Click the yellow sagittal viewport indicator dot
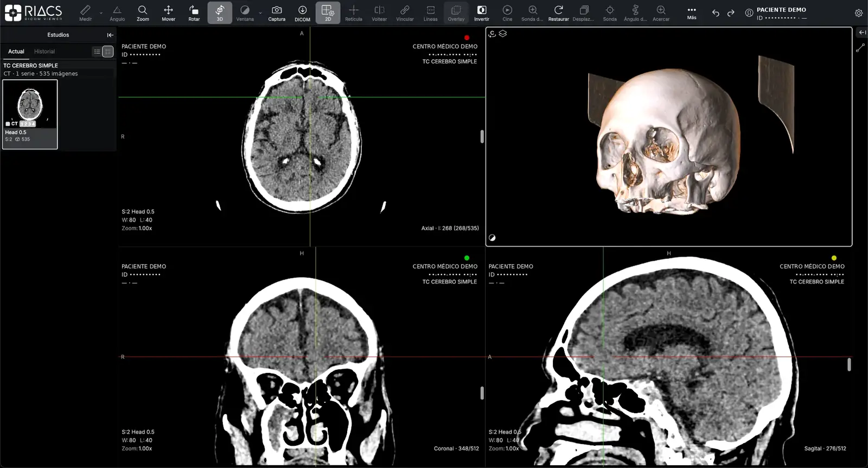The width and height of the screenshot is (868, 468). 834,258
